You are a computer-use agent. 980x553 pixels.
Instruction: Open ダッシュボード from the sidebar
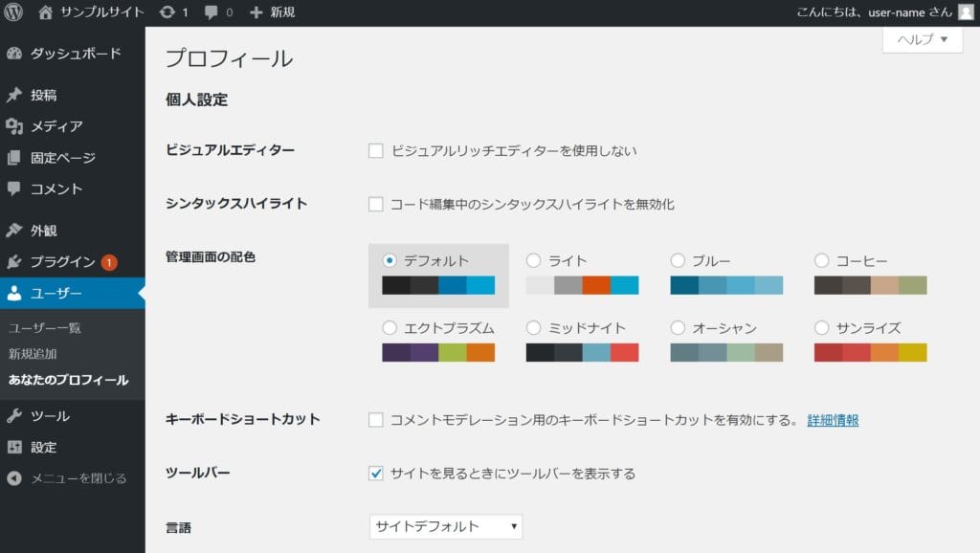tap(75, 54)
